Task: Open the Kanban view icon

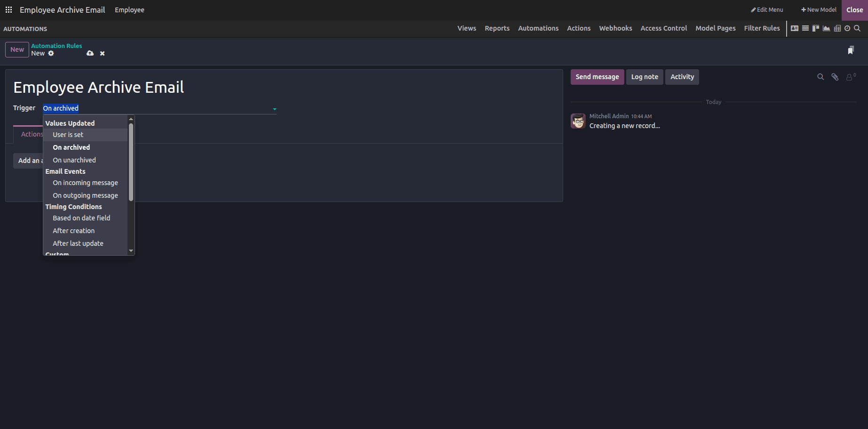Action: [x=816, y=28]
